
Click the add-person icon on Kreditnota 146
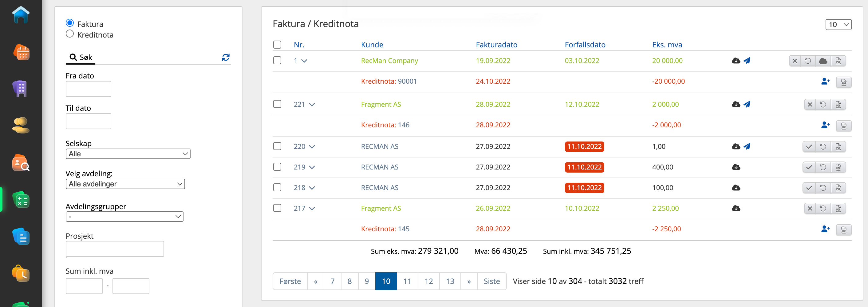click(825, 125)
